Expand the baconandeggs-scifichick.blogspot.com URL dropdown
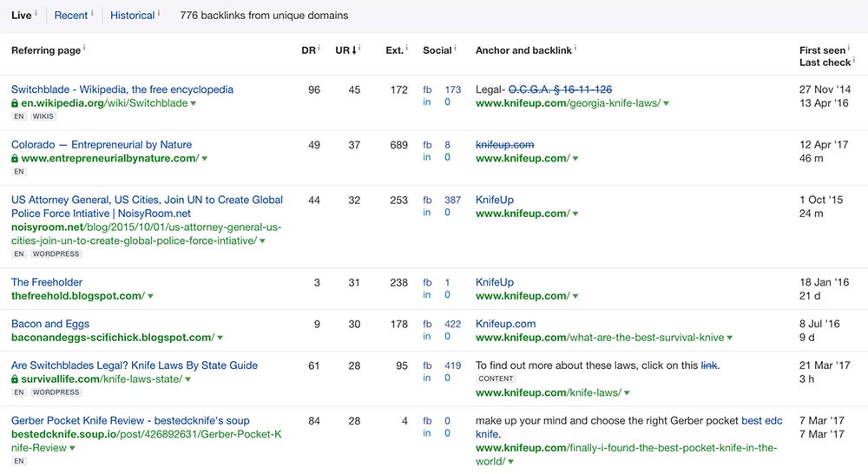The image size is (868, 474). [x=220, y=338]
